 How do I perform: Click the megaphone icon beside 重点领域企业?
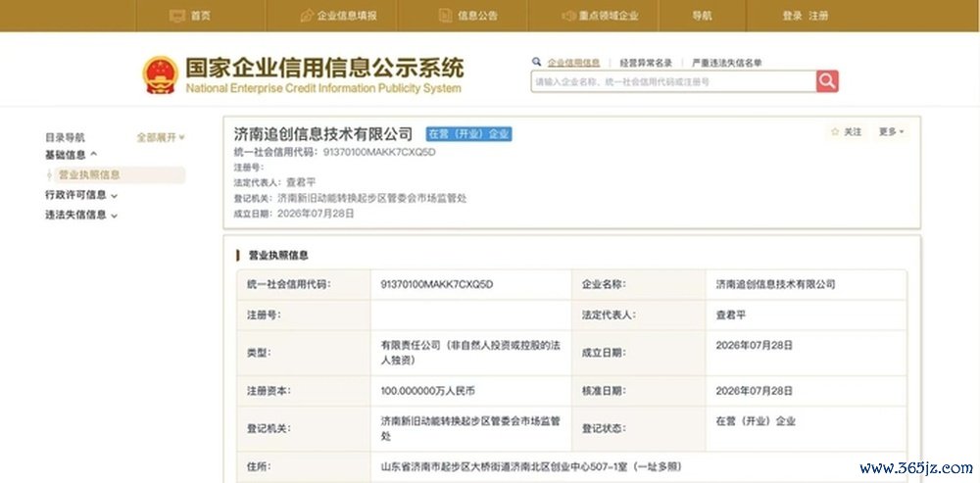click(x=568, y=16)
